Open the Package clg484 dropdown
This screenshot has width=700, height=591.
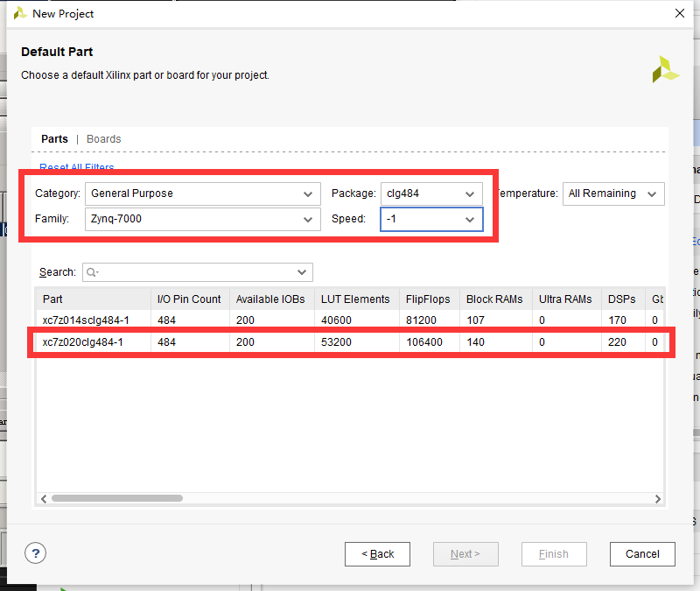[x=431, y=193]
